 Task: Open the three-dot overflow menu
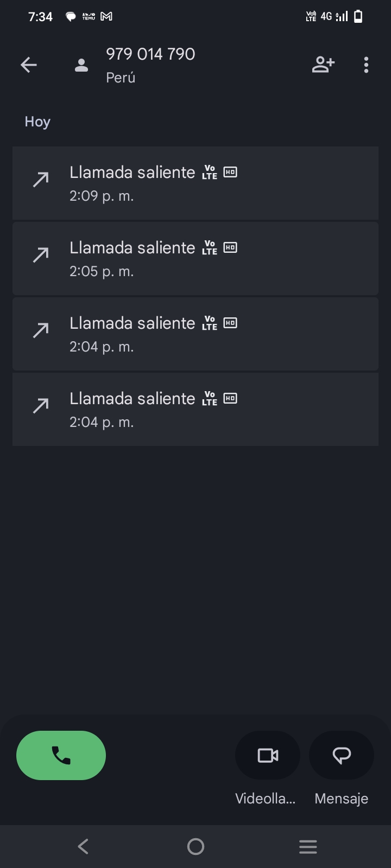click(x=367, y=65)
